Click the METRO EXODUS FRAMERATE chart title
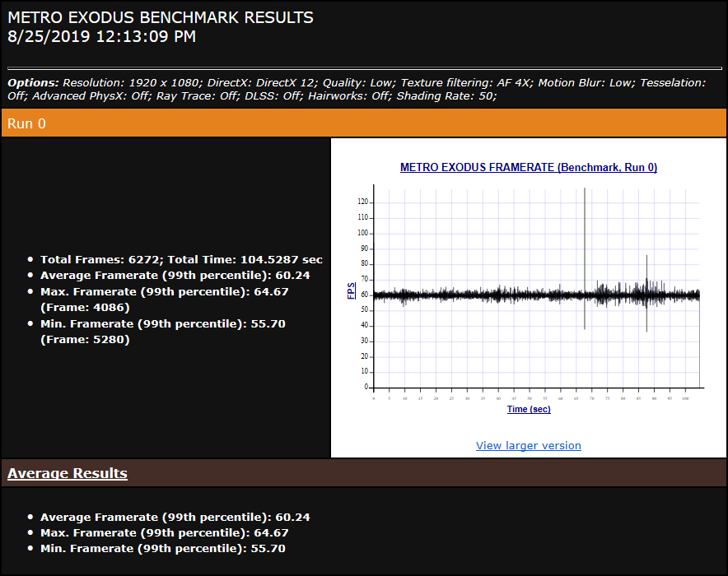 point(529,167)
